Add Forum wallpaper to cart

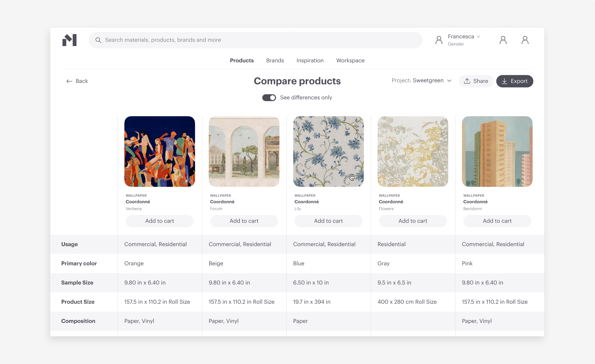click(244, 221)
